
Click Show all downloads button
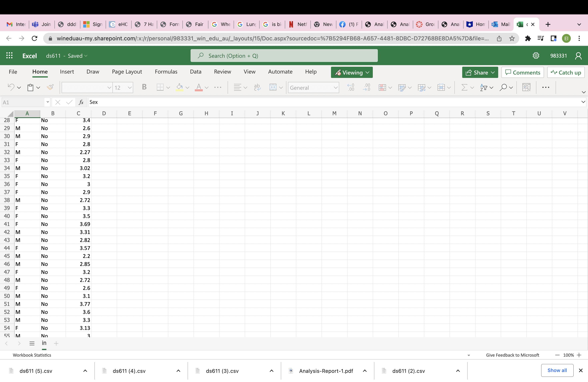(x=557, y=370)
